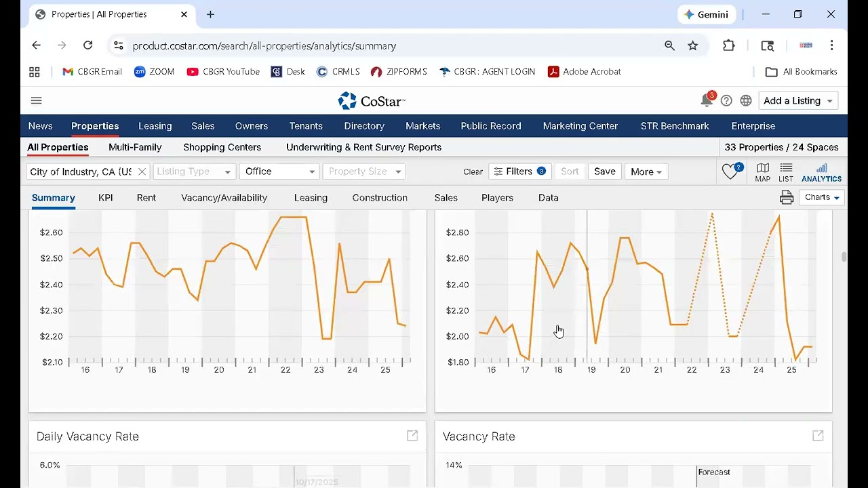Bookmark this page with the star
The image size is (868, 488).
pyautogui.click(x=692, y=45)
